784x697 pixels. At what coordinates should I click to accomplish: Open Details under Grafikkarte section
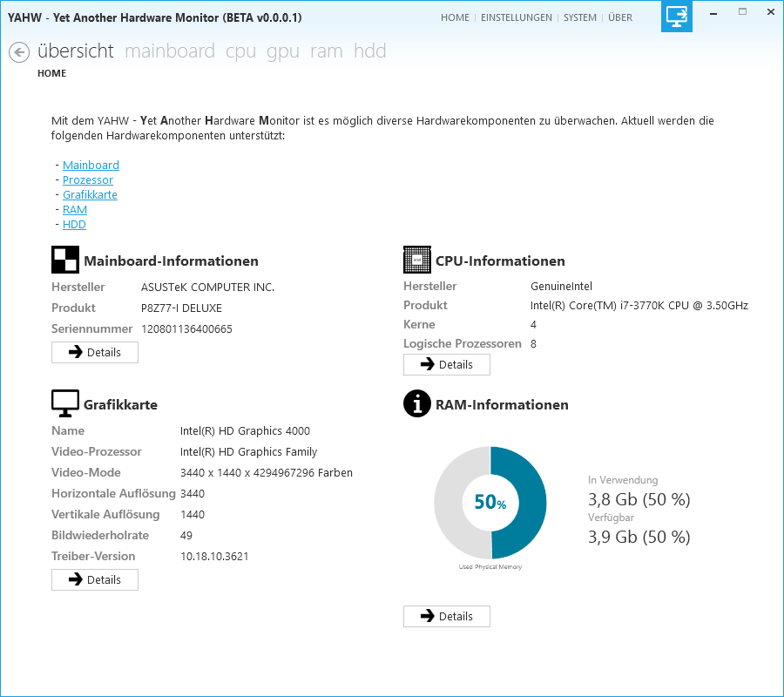click(95, 580)
